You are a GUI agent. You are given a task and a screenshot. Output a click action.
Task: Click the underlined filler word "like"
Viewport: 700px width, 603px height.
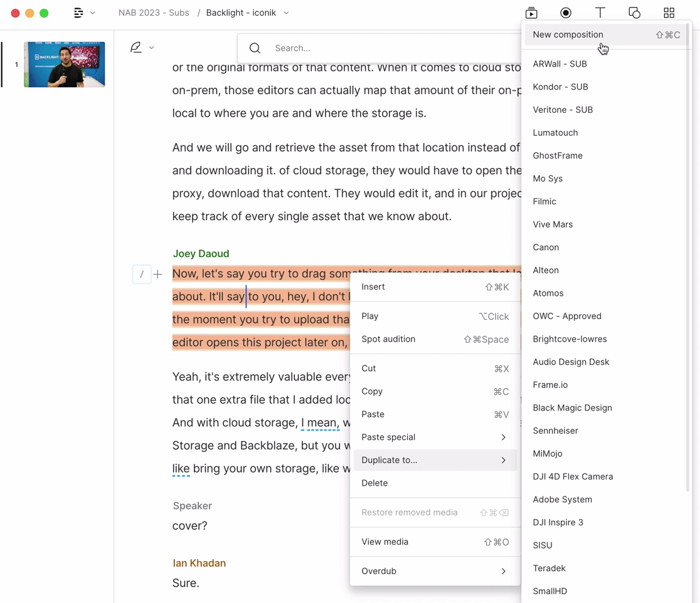tap(181, 468)
